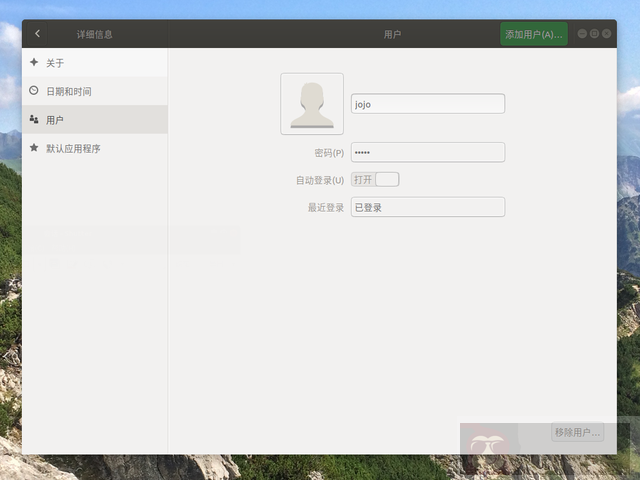This screenshot has height=480, width=640.
Task: Click the 详细信息 title in the header
Action: pos(95,34)
